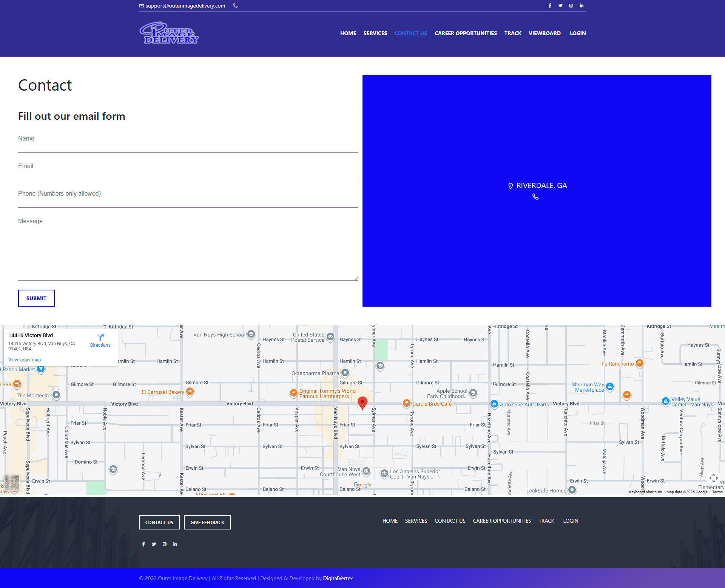Switch map to satellite layer thumbnail

point(12,483)
